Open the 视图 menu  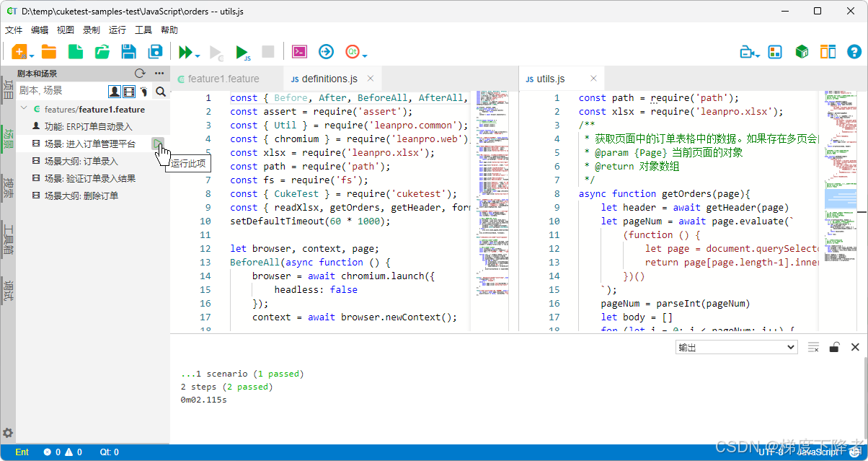tap(66, 30)
